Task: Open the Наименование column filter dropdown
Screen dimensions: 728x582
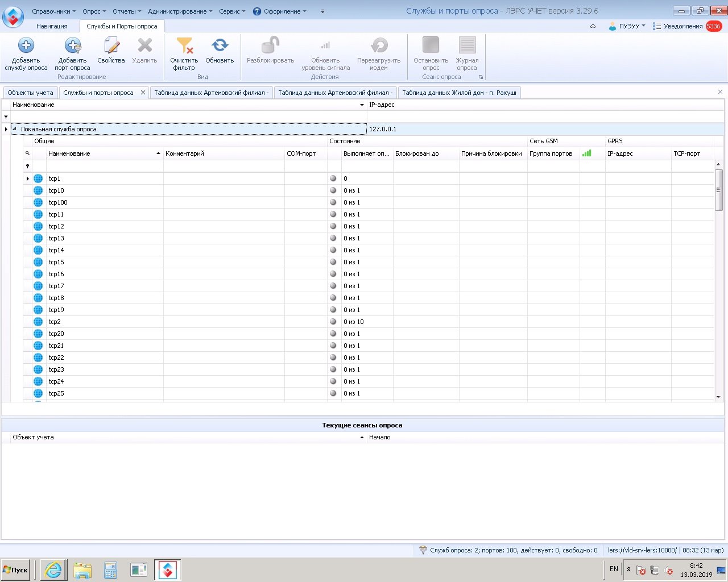Action: click(362, 105)
